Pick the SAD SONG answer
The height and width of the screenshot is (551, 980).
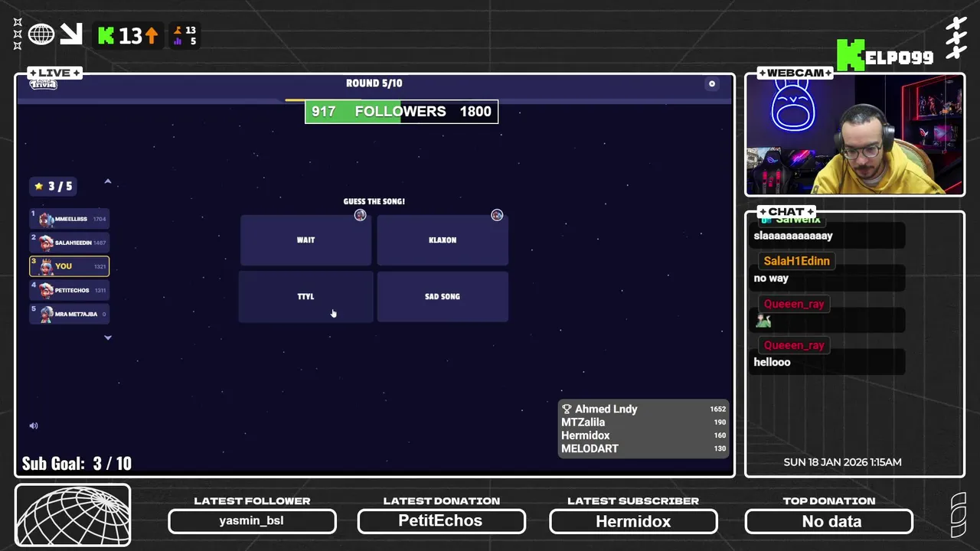coord(443,297)
